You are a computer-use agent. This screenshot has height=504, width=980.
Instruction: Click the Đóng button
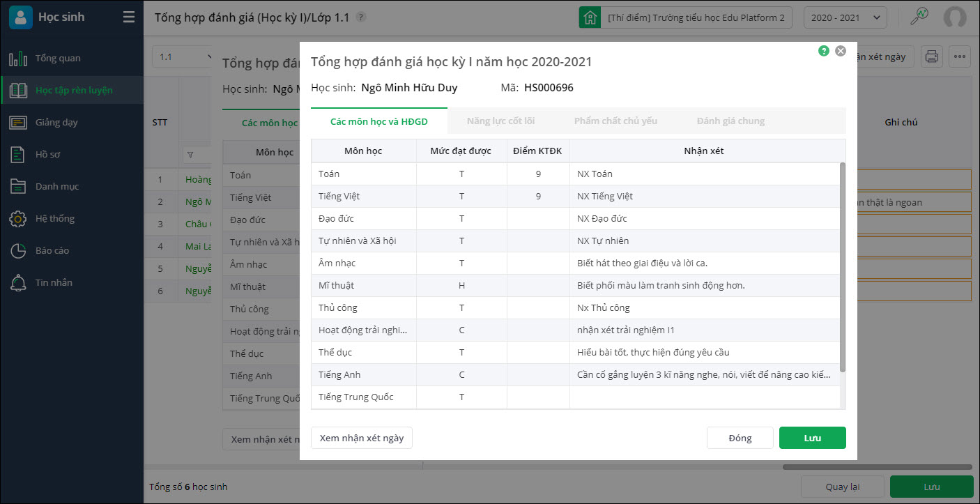[x=740, y=438]
